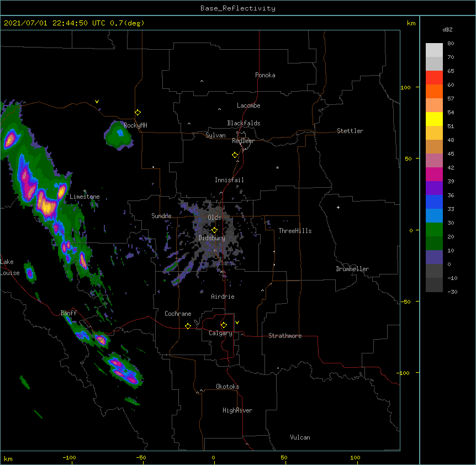Click the Banff town label

tap(68, 313)
